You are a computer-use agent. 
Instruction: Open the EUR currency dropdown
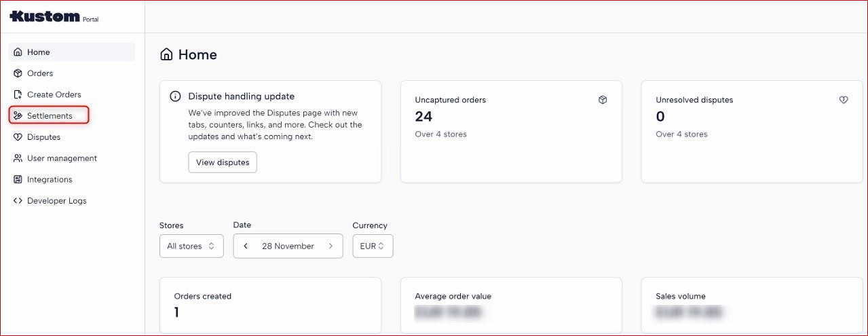pyautogui.click(x=373, y=246)
